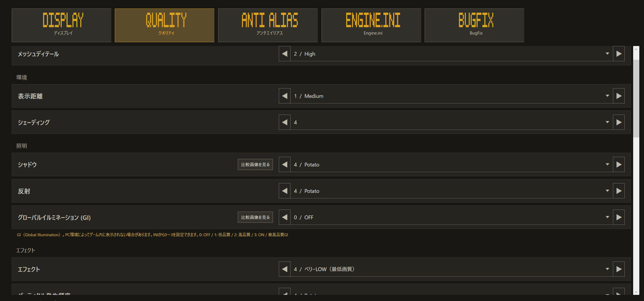Go to the BUGFIX tab
Viewport: 644px width, 301px height.
click(474, 25)
